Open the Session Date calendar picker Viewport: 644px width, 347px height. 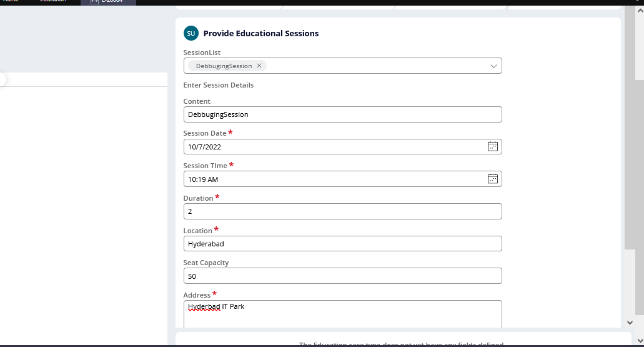pos(492,146)
